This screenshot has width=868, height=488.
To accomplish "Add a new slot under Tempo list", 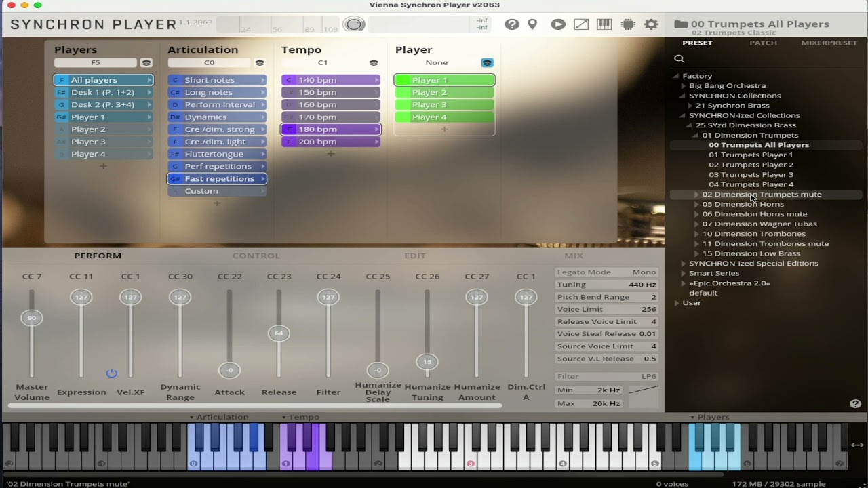I will pos(331,154).
